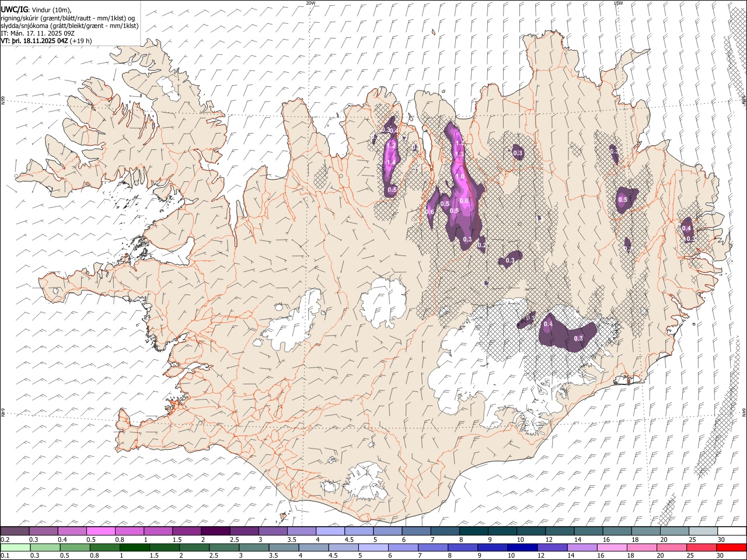
Task: Select the '1.0' snowfall value on the map
Action: 460,177
